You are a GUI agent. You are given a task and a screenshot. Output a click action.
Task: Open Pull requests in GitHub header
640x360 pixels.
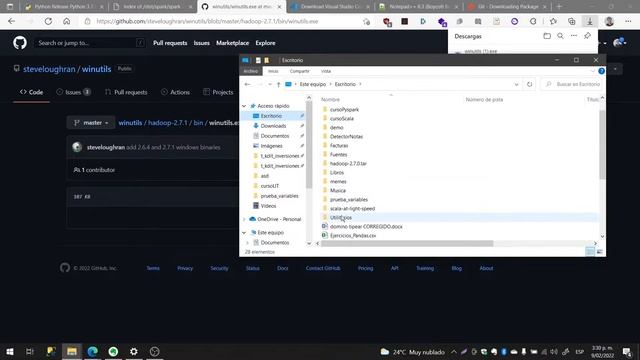pos(170,43)
